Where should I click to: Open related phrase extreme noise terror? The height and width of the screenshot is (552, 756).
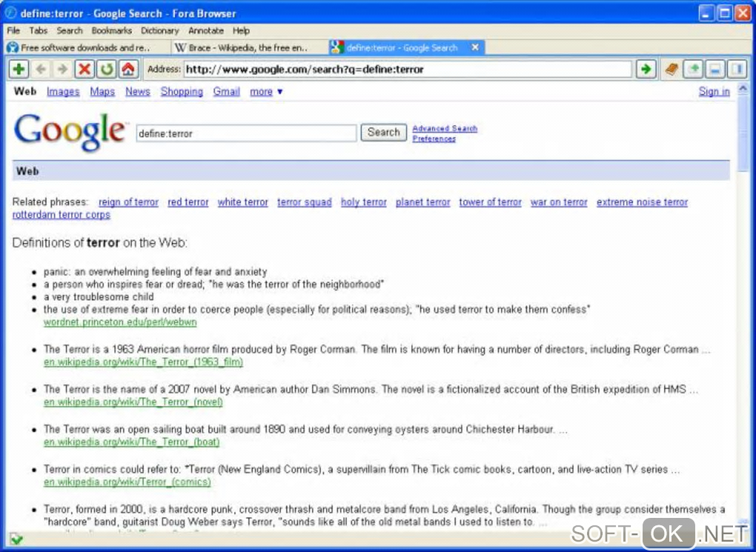pyautogui.click(x=642, y=202)
